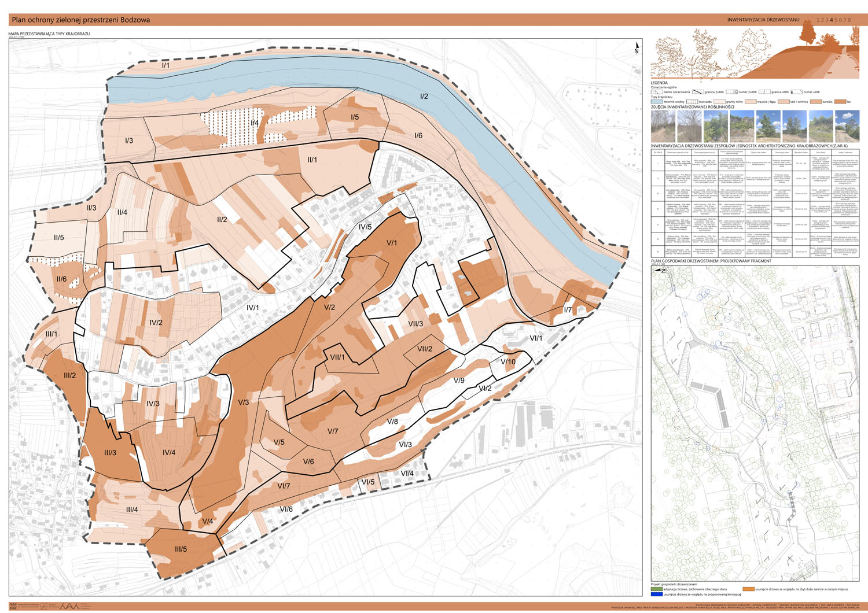Click map zone label V/1
Screen dimensions: 868x613
[x=392, y=243]
